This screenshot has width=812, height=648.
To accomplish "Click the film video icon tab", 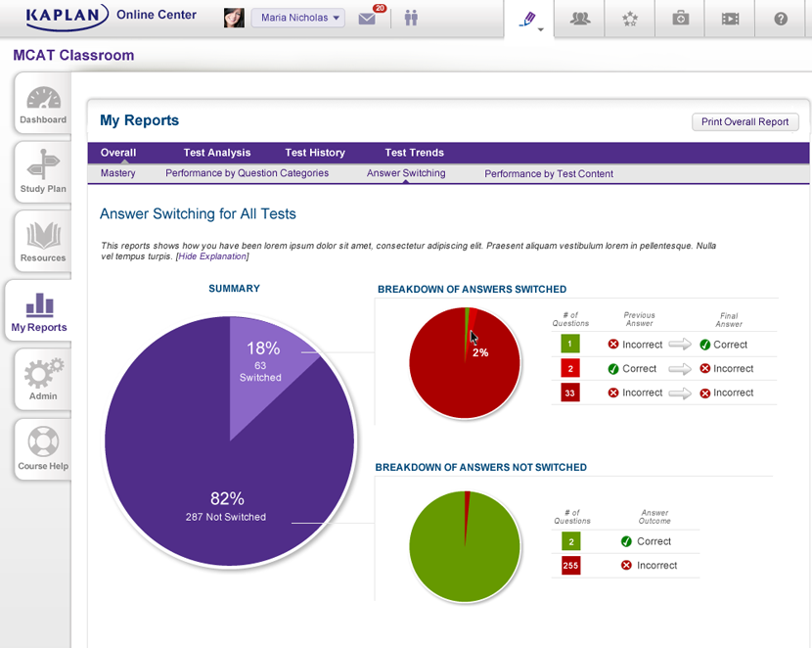I will coord(730,19).
